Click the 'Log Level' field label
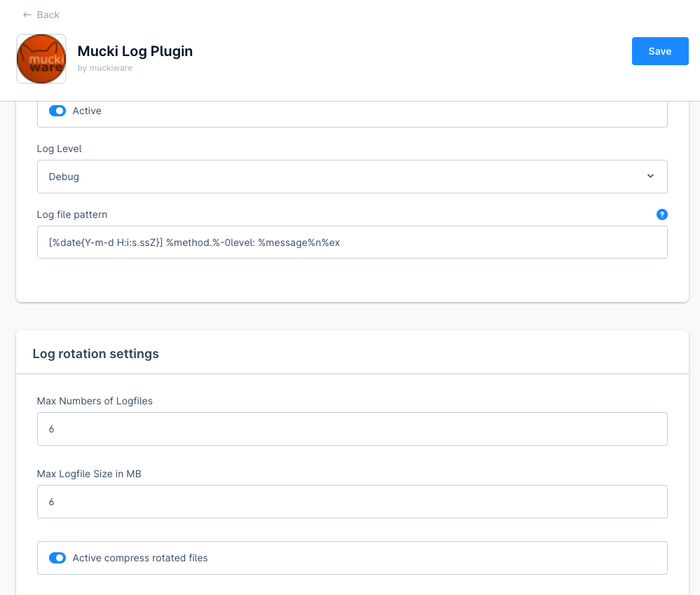Image resolution: width=700 pixels, height=595 pixels. (x=60, y=149)
